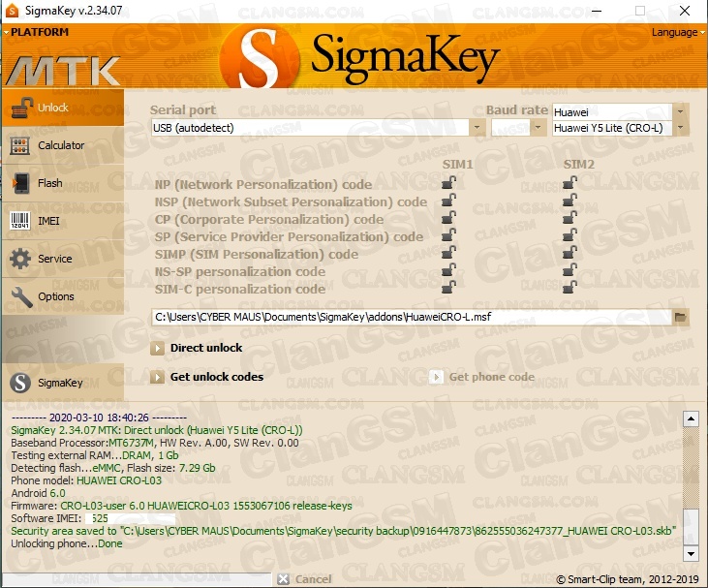Click the NP (Network Personalization) code label

263,184
